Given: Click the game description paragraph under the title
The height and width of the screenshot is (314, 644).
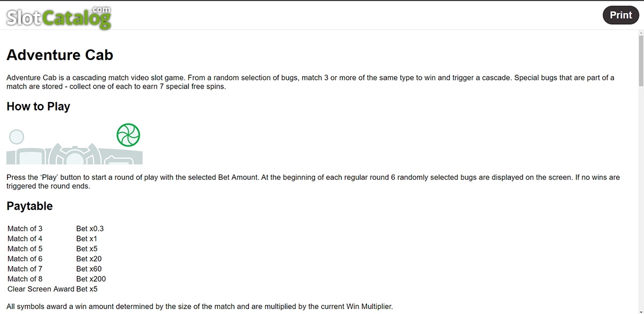Looking at the screenshot, I should [310, 82].
